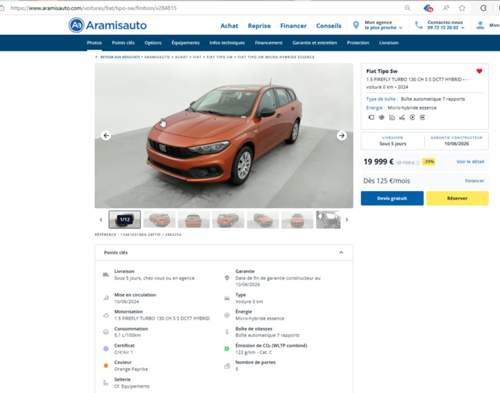Toggle the red heart favorite icon

coord(479,71)
